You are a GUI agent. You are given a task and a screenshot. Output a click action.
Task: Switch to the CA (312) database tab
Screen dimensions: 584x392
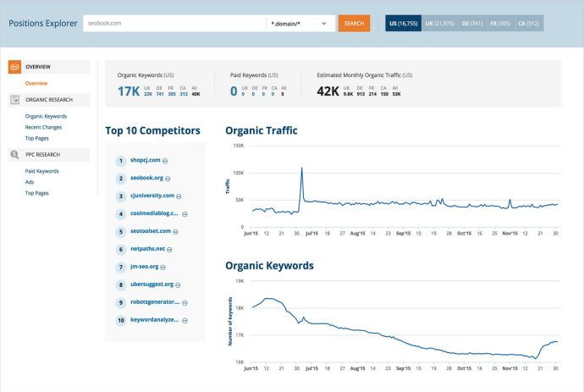point(528,24)
